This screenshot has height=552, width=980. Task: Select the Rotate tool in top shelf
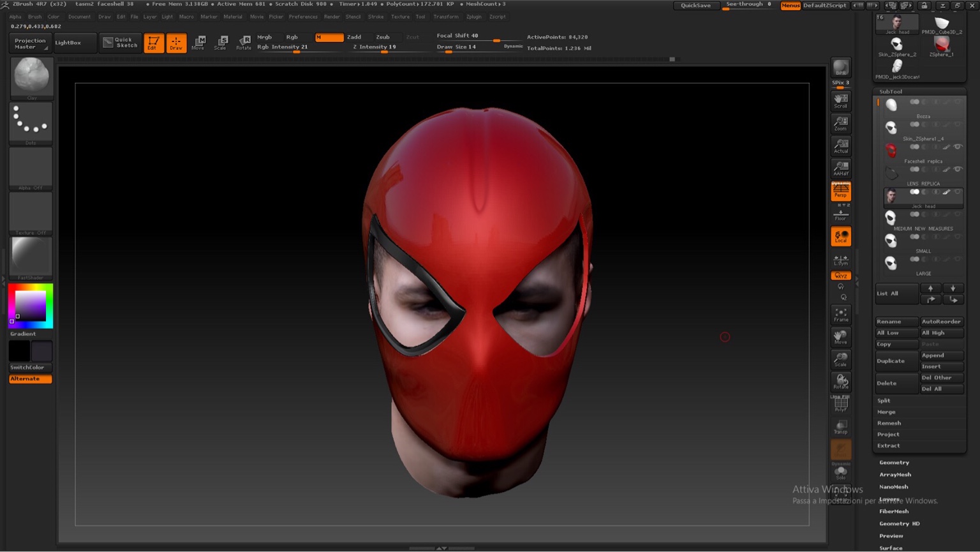pyautogui.click(x=243, y=43)
